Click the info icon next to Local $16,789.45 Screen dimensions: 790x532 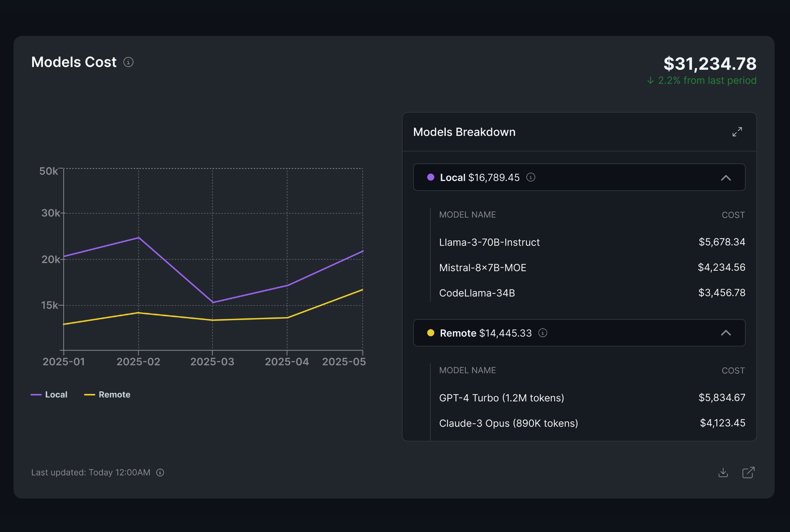click(x=531, y=177)
